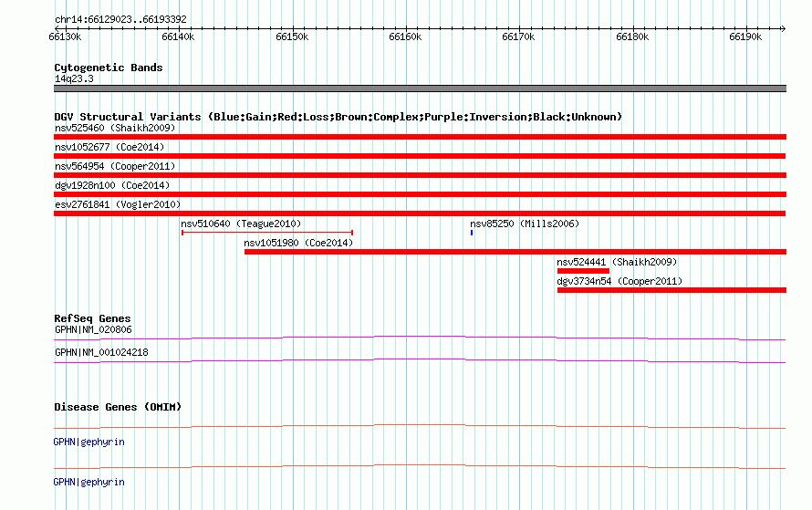Click dgv3734n54 (Cooper2011) variant label
Screen dimensions: 812x510
(619, 281)
